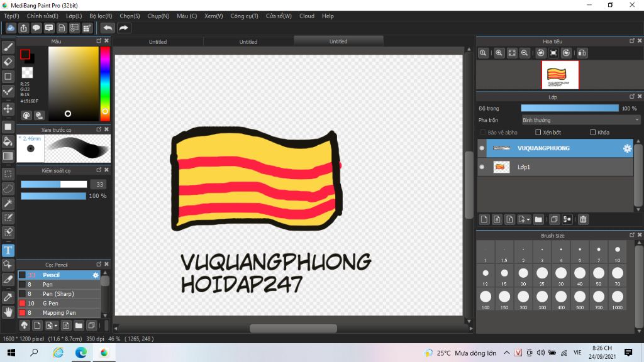Click the Undo arrow in toolbar
This screenshot has height=362, width=644.
click(x=108, y=28)
